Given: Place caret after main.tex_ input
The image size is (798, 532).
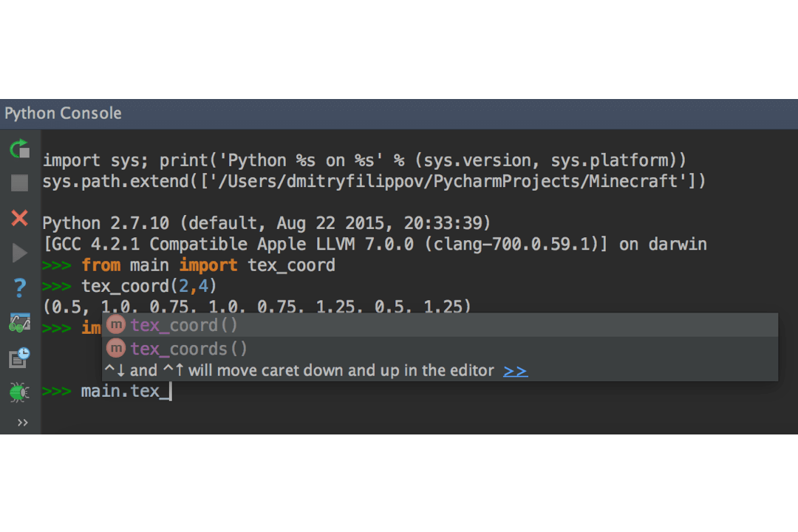Looking at the screenshot, I should [171, 391].
